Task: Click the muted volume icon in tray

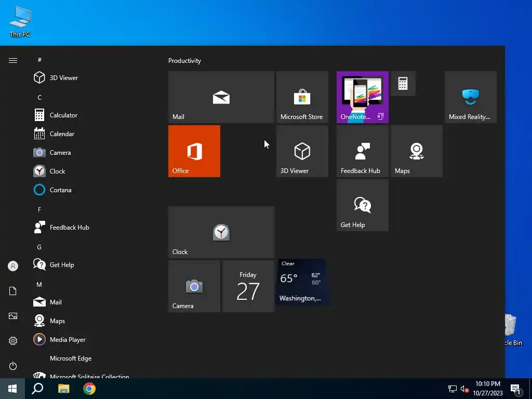Action: pos(464,389)
